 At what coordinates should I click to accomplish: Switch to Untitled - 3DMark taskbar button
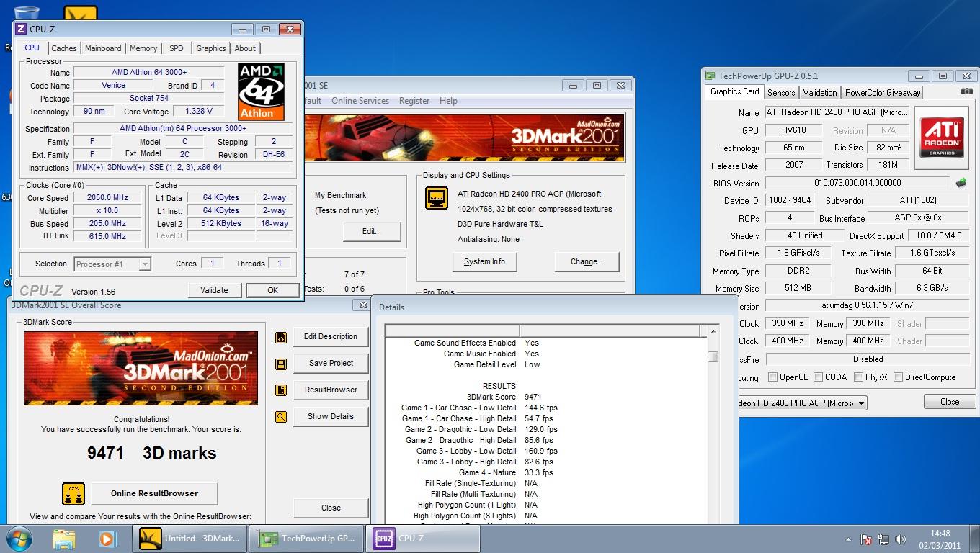190,539
